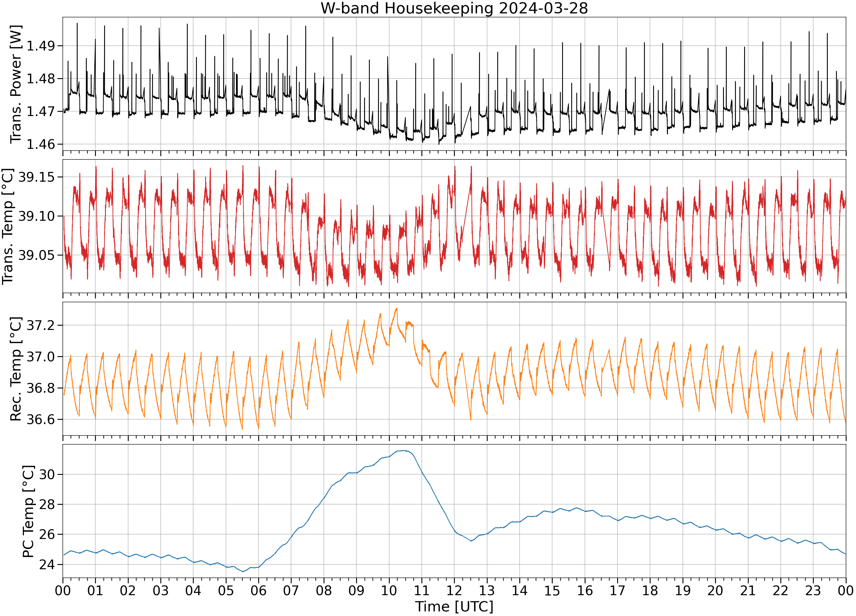Select hour label 06 on time axis
This screenshot has height=616, width=856.
(259, 590)
